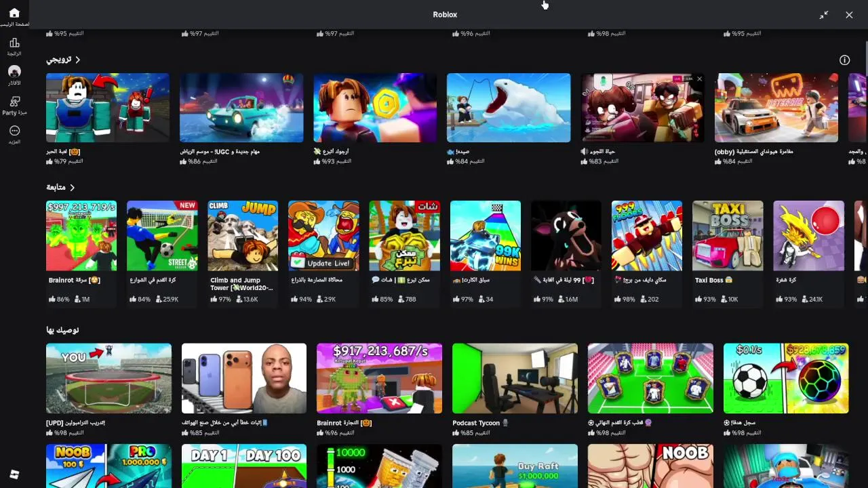
Task: Open the ultimate soccer cards game thumbnail
Action: coord(650,378)
